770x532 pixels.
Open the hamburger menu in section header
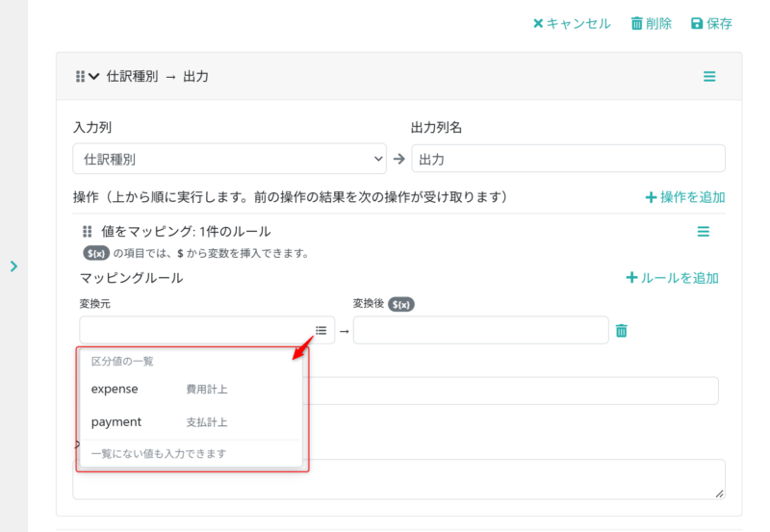point(709,77)
